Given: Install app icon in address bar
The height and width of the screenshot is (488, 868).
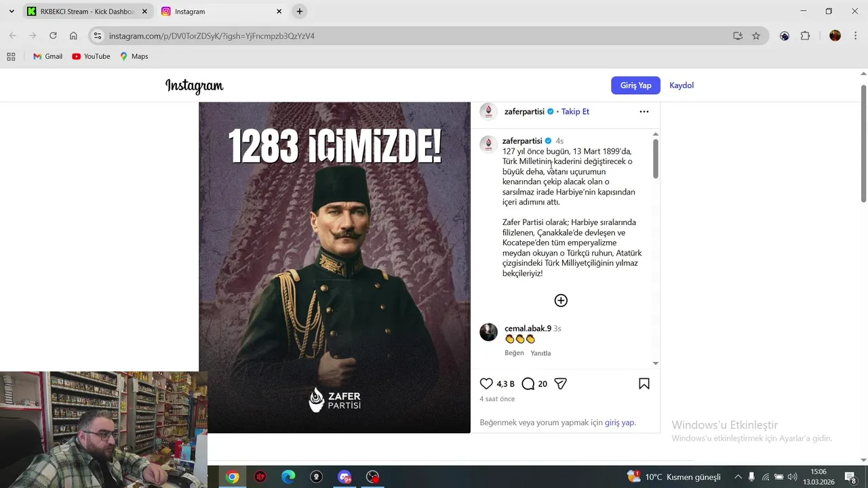Looking at the screenshot, I should pos(738,36).
